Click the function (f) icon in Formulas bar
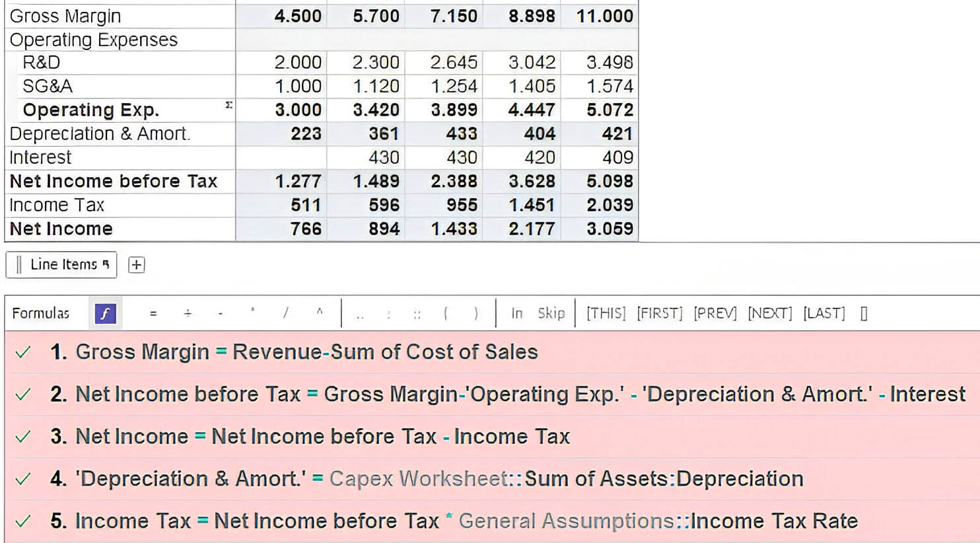 pyautogui.click(x=106, y=313)
